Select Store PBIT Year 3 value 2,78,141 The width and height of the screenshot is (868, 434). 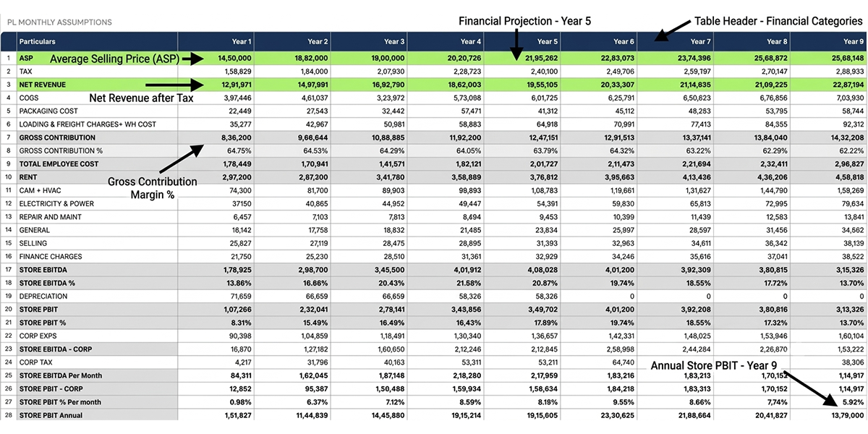[x=389, y=310]
